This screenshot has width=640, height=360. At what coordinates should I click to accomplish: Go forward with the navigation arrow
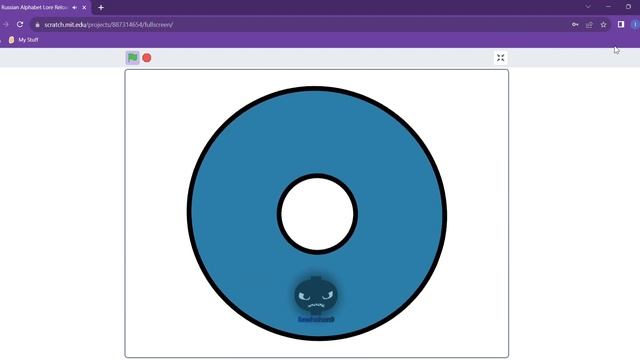[x=5, y=24]
